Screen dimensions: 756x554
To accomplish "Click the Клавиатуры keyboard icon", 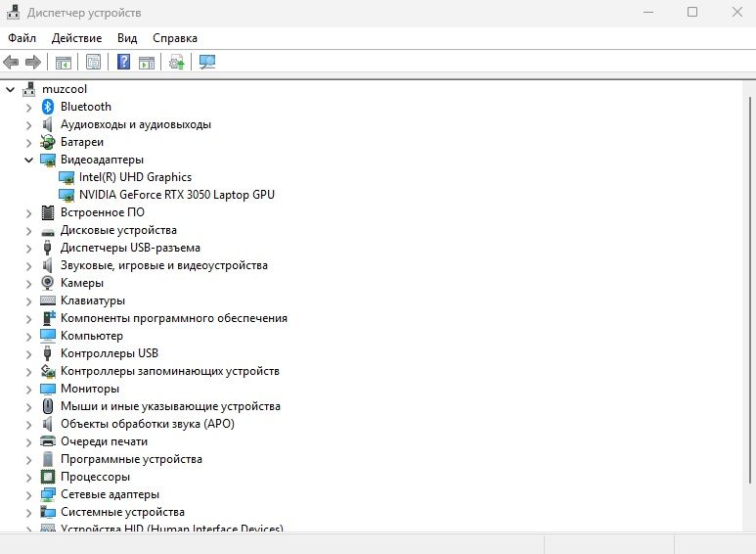I will 48,300.
